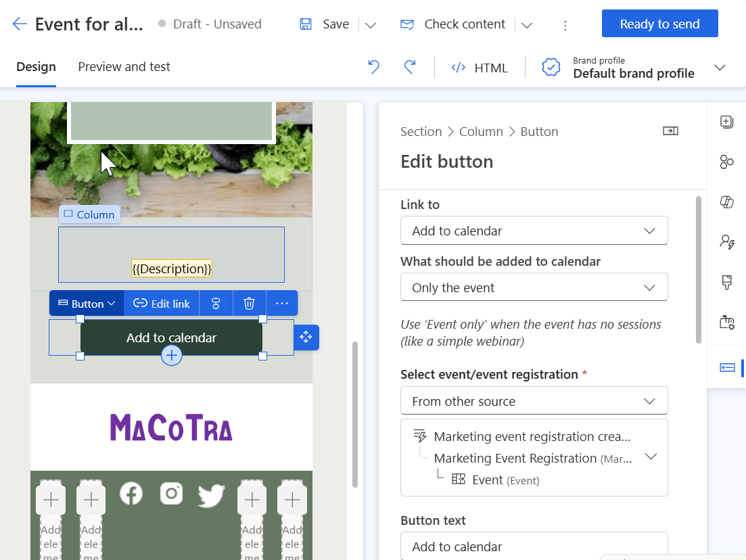This screenshot has height=560, width=746.
Task: Click the Button text input field
Action: click(534, 546)
